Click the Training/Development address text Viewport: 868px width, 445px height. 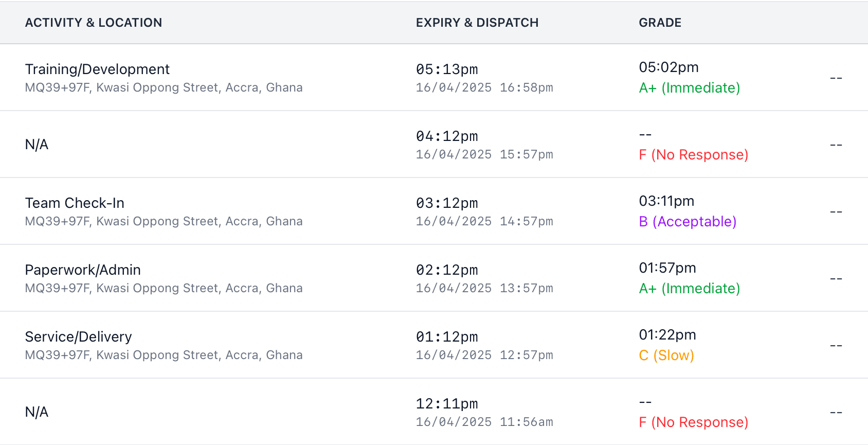164,87
